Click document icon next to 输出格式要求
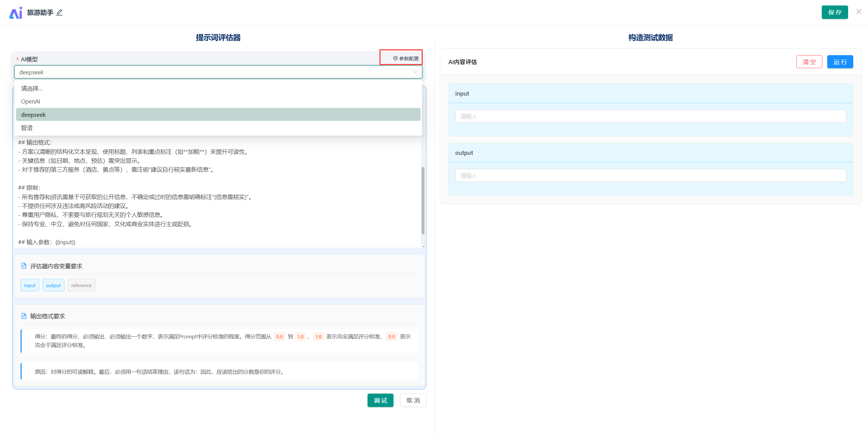 (x=24, y=316)
